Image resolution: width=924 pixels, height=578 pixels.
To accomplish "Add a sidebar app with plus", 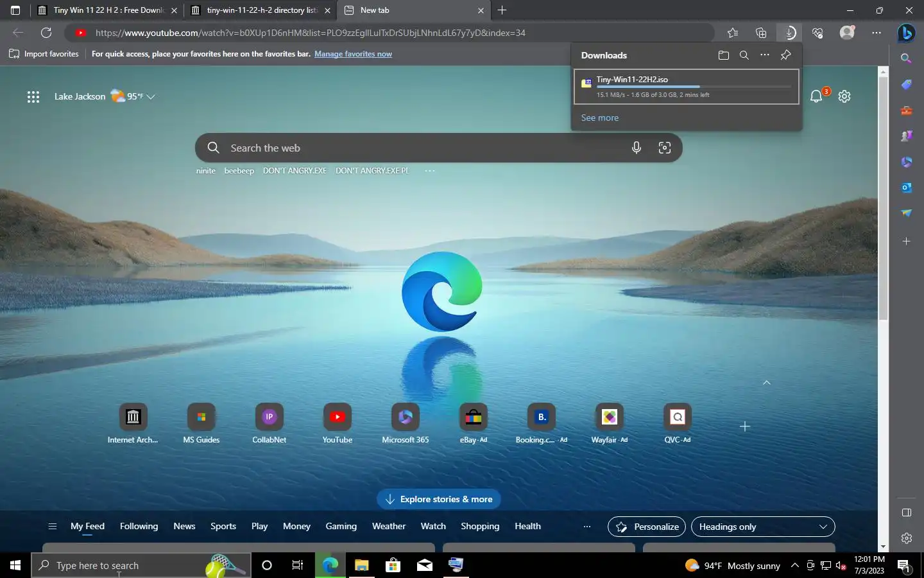I will click(906, 241).
